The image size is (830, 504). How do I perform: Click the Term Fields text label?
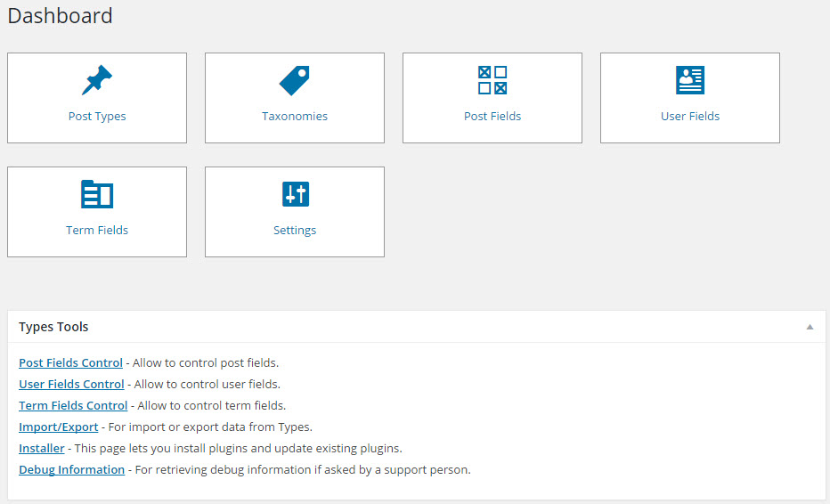(97, 230)
